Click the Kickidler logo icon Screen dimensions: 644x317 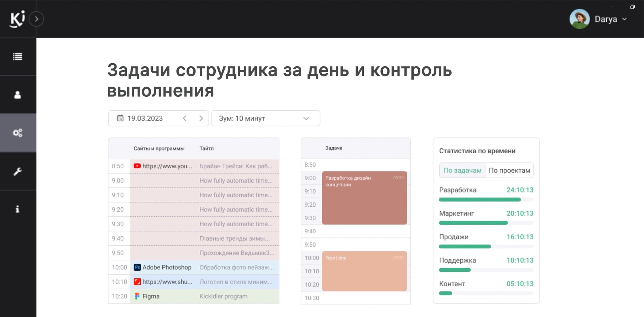[x=17, y=19]
